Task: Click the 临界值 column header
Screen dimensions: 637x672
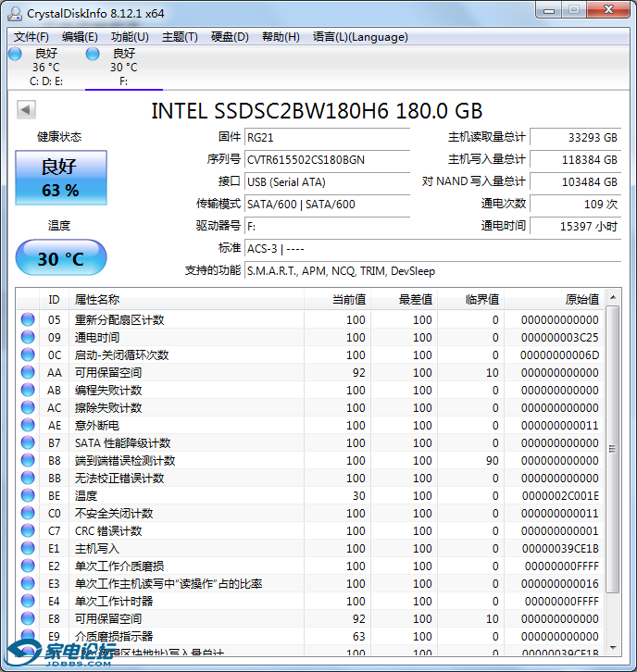Action: coord(470,300)
